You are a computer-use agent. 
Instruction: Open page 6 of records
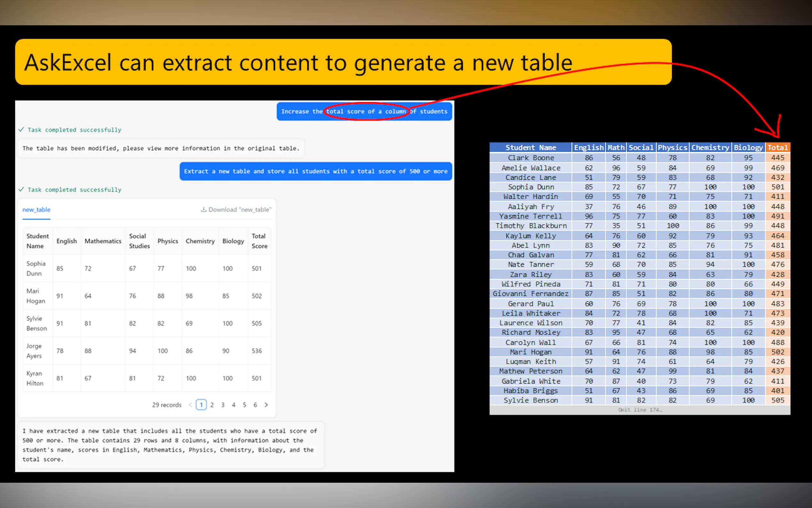255,405
